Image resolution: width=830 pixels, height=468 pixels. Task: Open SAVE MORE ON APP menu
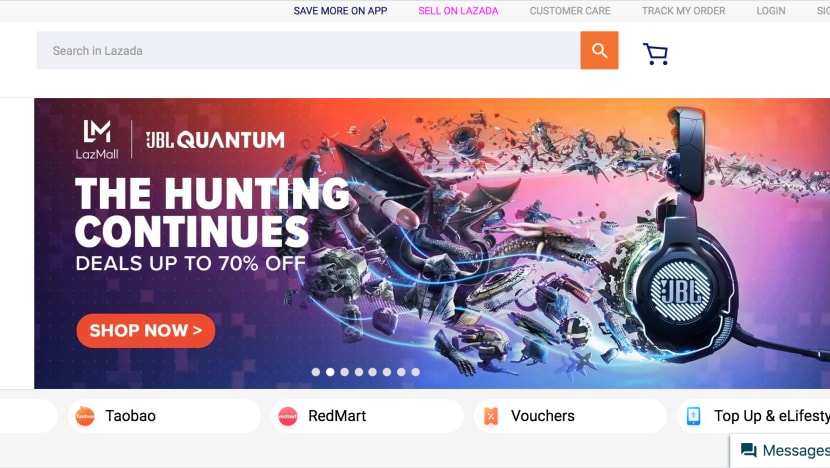click(x=340, y=11)
